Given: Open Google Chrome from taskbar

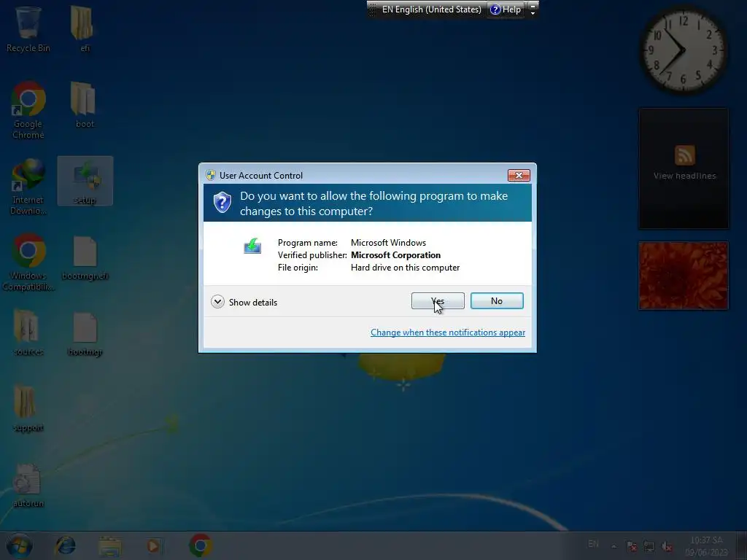Looking at the screenshot, I should coord(201,545).
